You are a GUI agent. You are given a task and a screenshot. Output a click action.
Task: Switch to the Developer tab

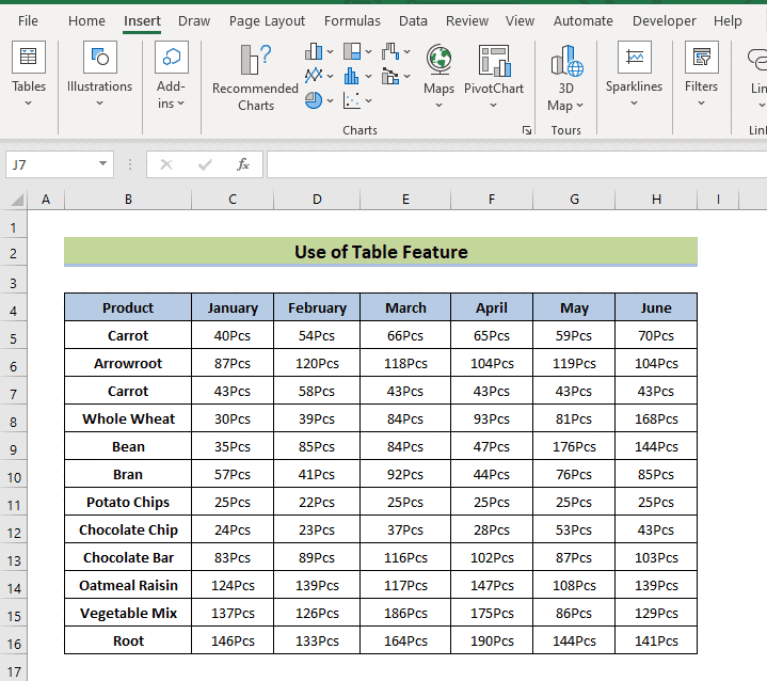(664, 21)
